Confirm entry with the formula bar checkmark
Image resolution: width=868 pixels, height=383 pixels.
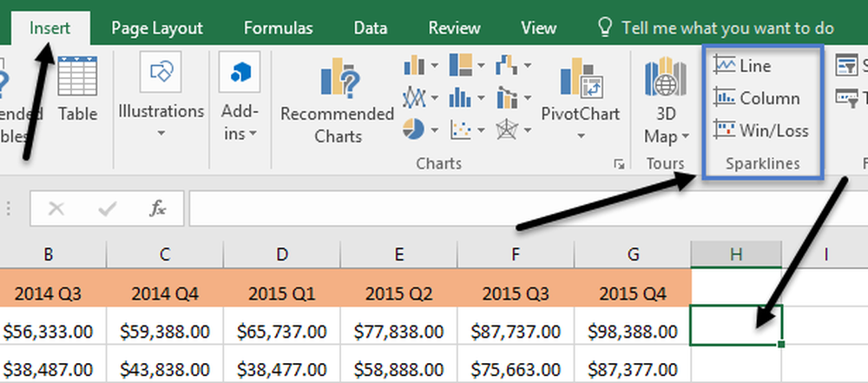106,208
